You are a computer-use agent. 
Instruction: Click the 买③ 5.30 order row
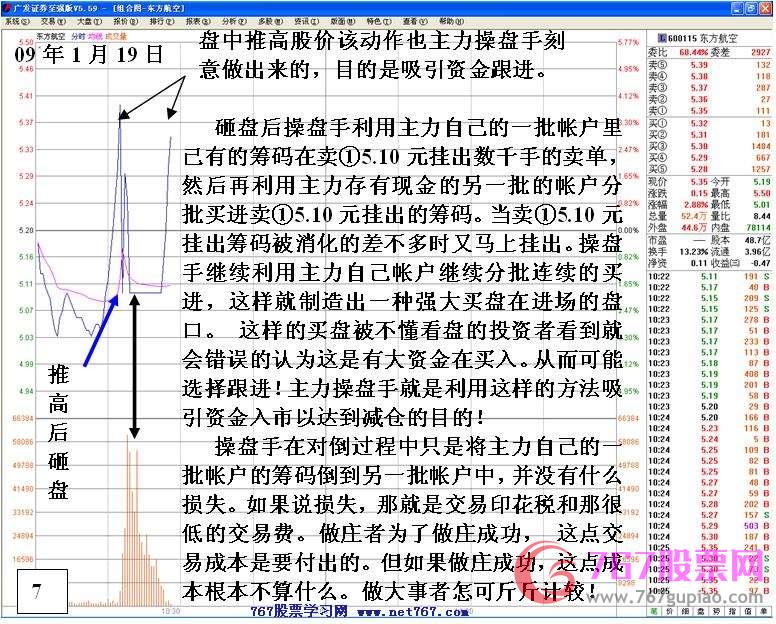coord(710,146)
